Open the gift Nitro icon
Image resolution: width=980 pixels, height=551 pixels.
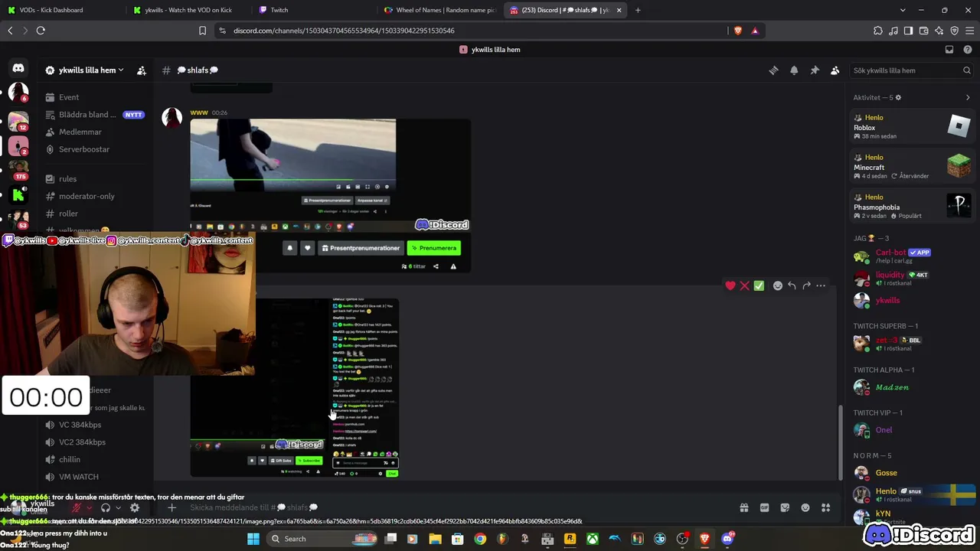[x=743, y=507]
